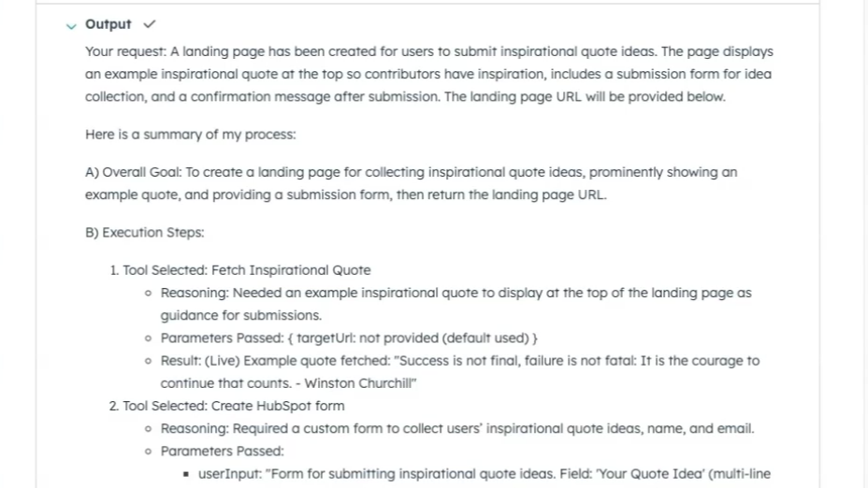
Task: Click the bullet before 'Reasoning: Required a custom form'
Action: point(150,429)
